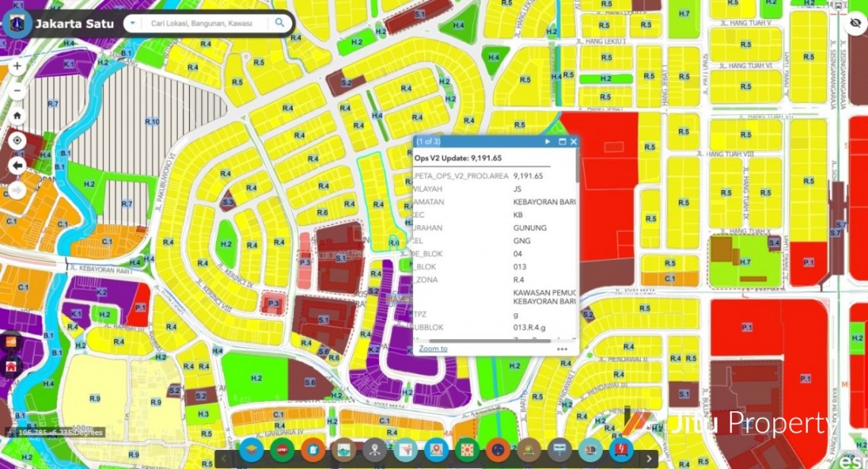
Task: Click the Zoom to link
Action: coord(433,349)
